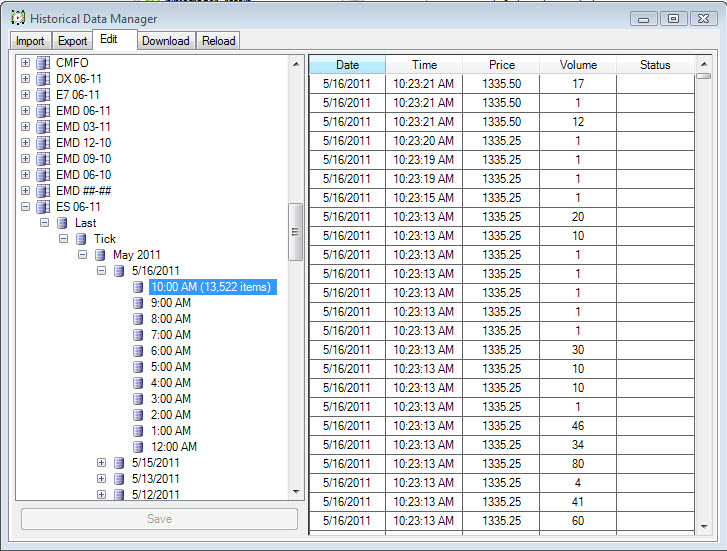Screen dimensions: 727x551
Task: Expand the 5/15/2011 date node
Action: tap(102, 463)
